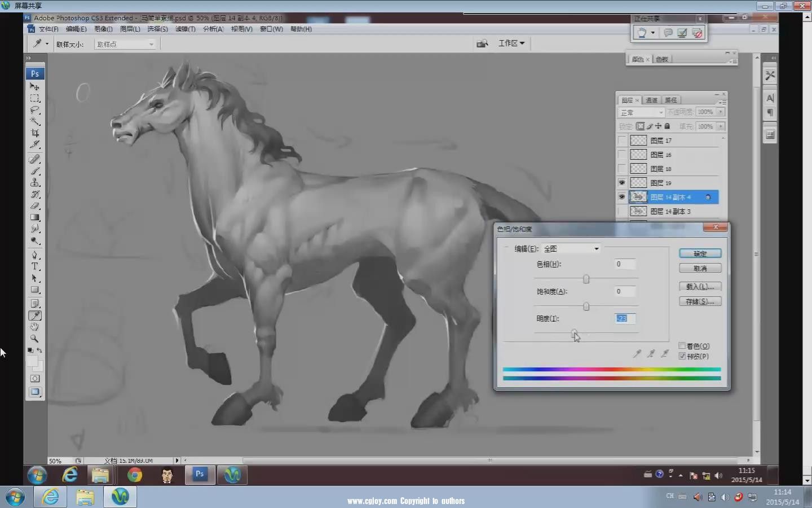This screenshot has width=812, height=508.
Task: Select the Crop tool
Action: [34, 133]
